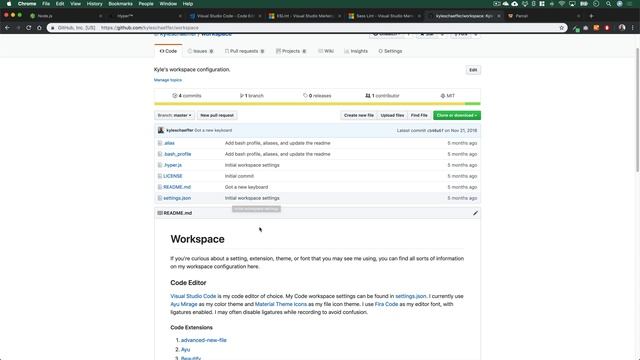Switch to the Issues tab
This screenshot has height=360, width=640.
pyautogui.click(x=200, y=51)
